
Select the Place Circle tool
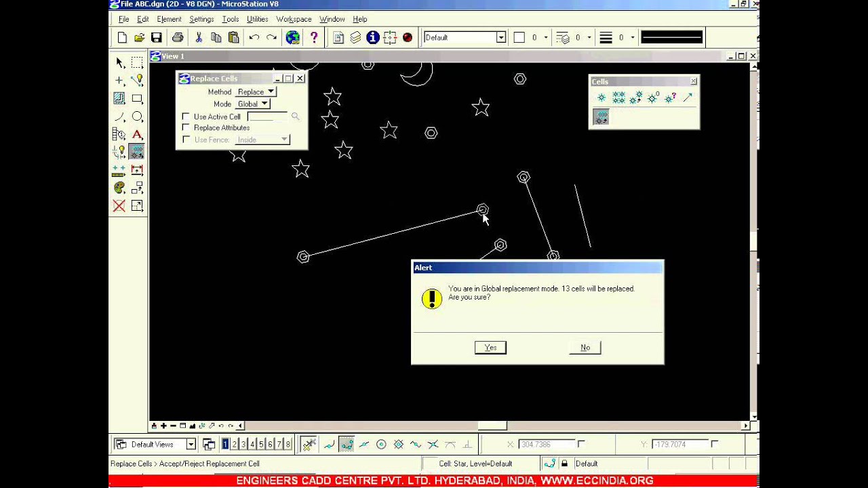tap(137, 117)
